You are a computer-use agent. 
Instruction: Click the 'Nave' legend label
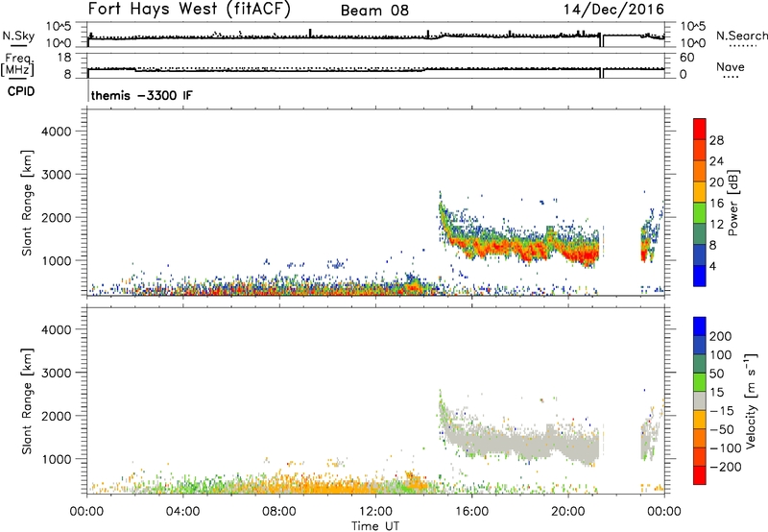click(x=730, y=66)
